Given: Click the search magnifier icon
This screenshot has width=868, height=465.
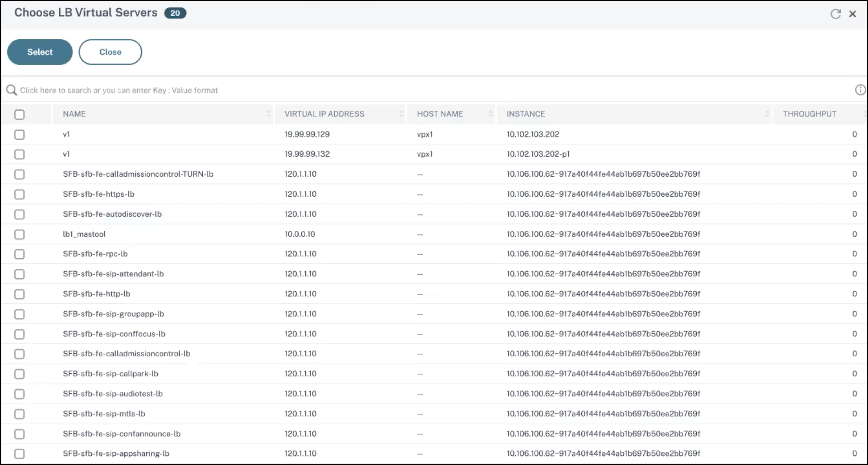Looking at the screenshot, I should coord(11,90).
